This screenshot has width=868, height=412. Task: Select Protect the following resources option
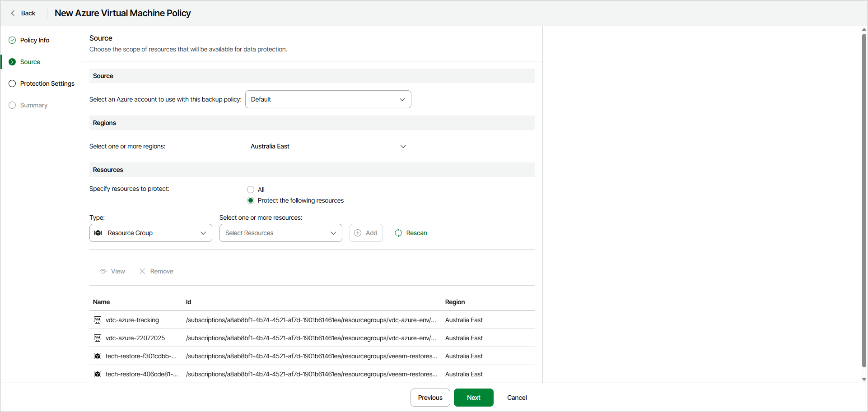pos(251,200)
